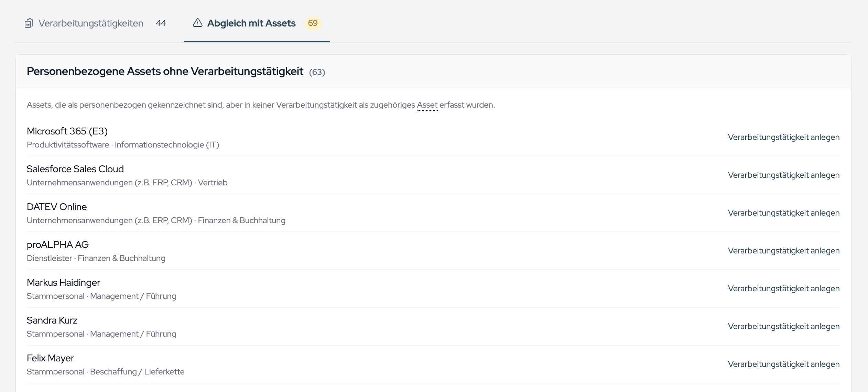Image resolution: width=868 pixels, height=392 pixels.
Task: Click Stammpersonal subtitle under Sandra Kurz
Action: pos(101,334)
